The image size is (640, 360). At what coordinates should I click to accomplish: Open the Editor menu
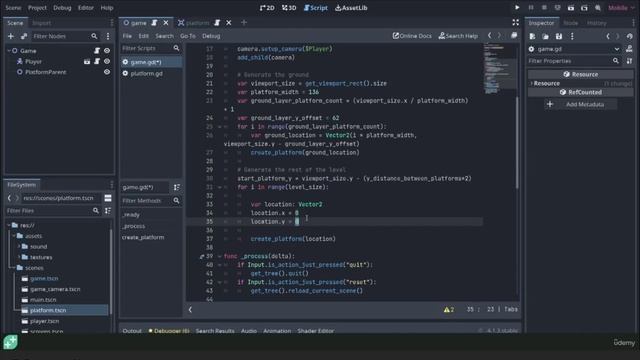point(86,8)
